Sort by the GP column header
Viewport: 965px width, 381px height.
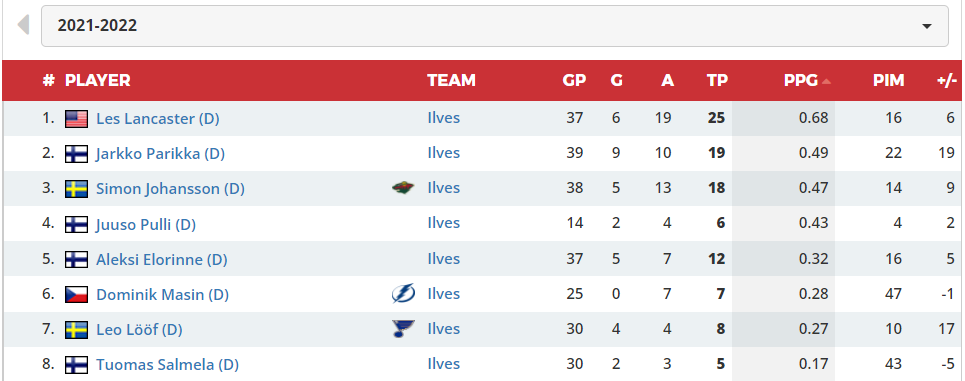coord(574,80)
